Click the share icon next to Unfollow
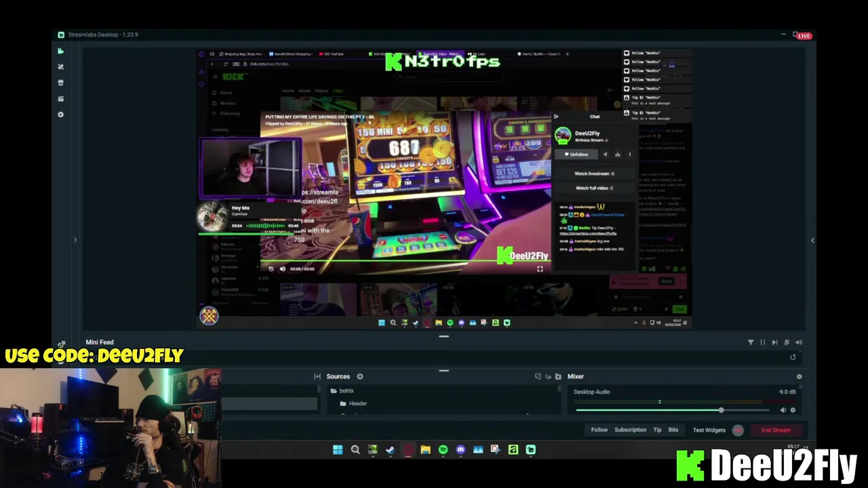This screenshot has width=868, height=488. (606, 155)
